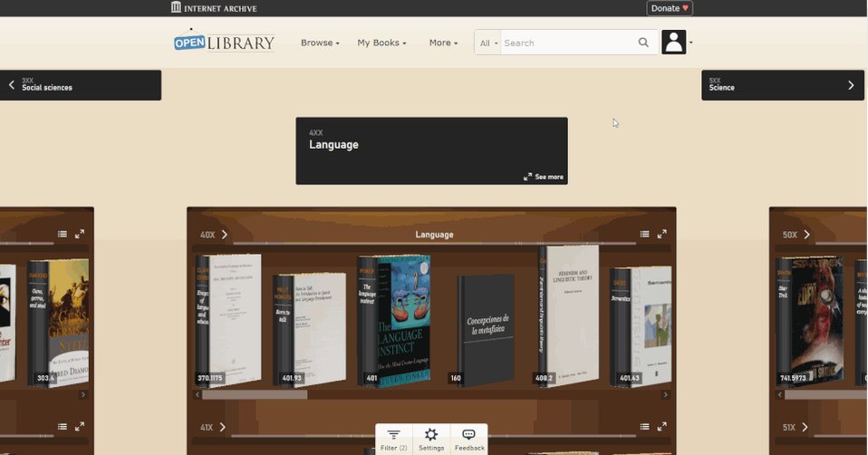Viewport: 868px width, 455px height.
Task: Expand the 40X shelf chevron
Action: tap(224, 235)
